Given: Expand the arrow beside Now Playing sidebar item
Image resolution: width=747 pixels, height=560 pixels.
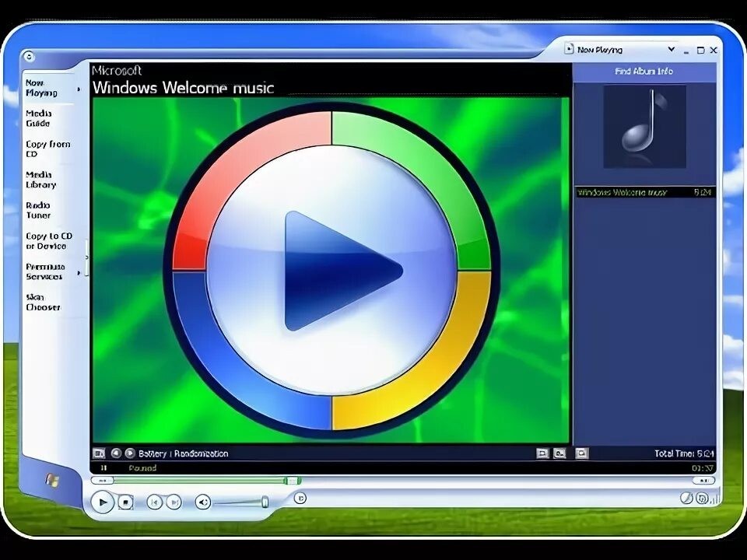Looking at the screenshot, I should point(79,89).
